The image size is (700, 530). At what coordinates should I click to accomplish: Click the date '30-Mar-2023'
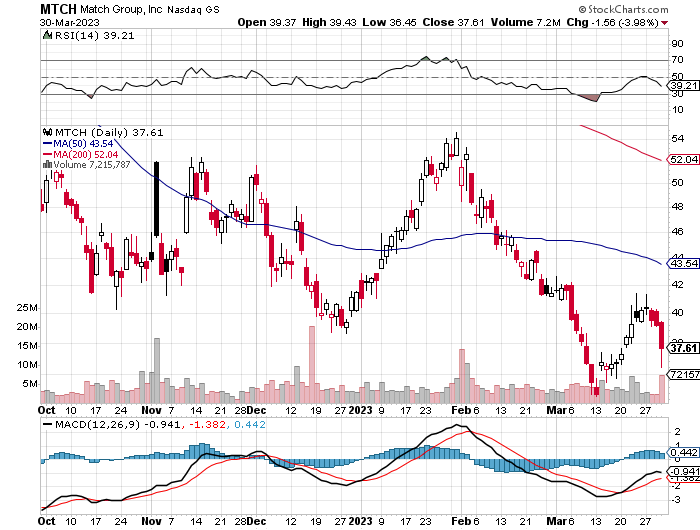[x=69, y=22]
